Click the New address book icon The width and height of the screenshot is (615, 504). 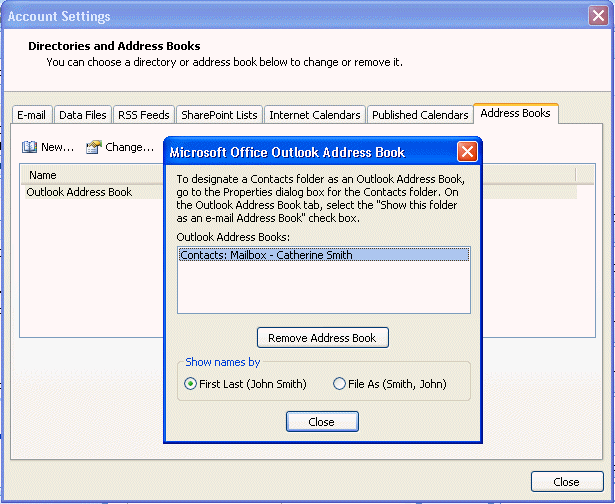point(29,147)
